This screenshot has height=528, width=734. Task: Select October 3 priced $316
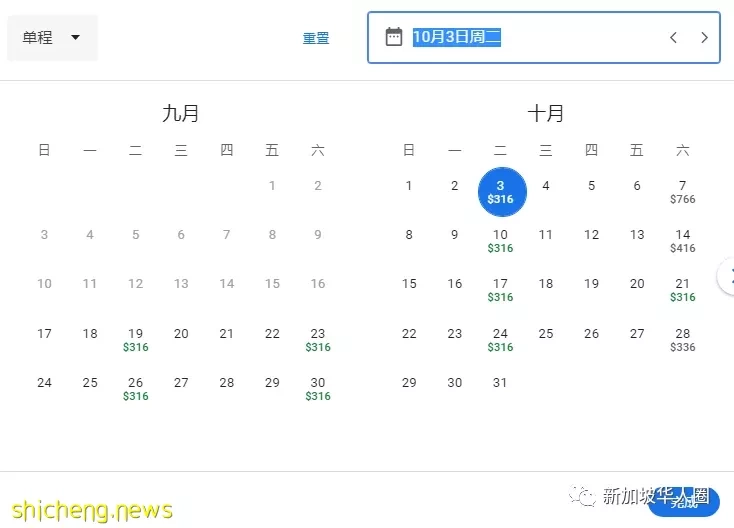[x=502, y=192]
